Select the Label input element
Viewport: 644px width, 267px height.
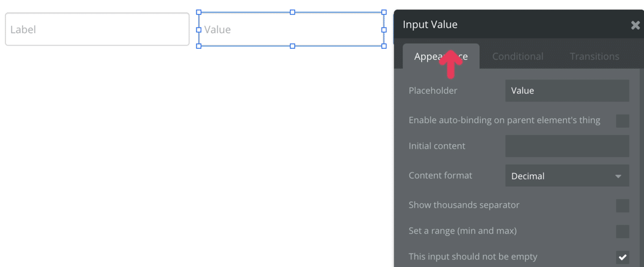coord(97,29)
